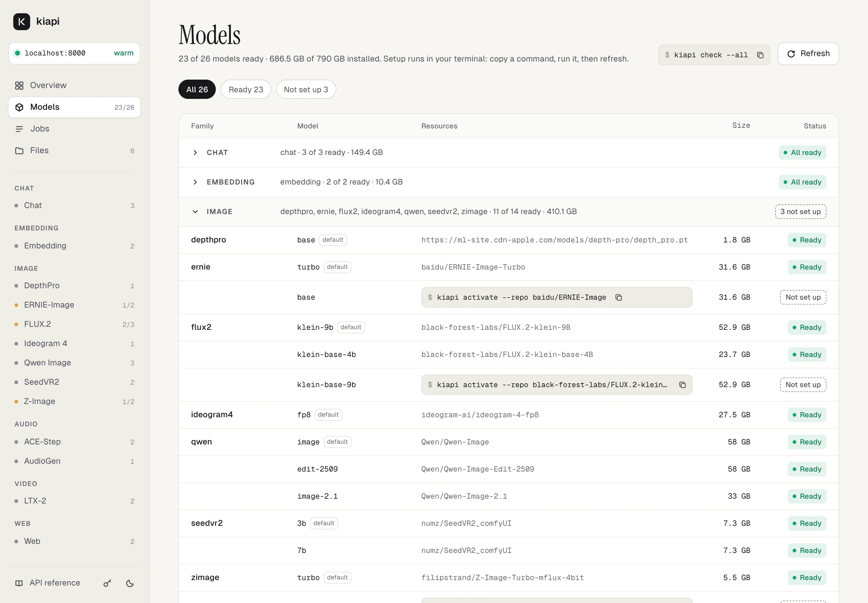Open Overview in the sidebar
The width and height of the screenshot is (868, 603).
point(74,85)
